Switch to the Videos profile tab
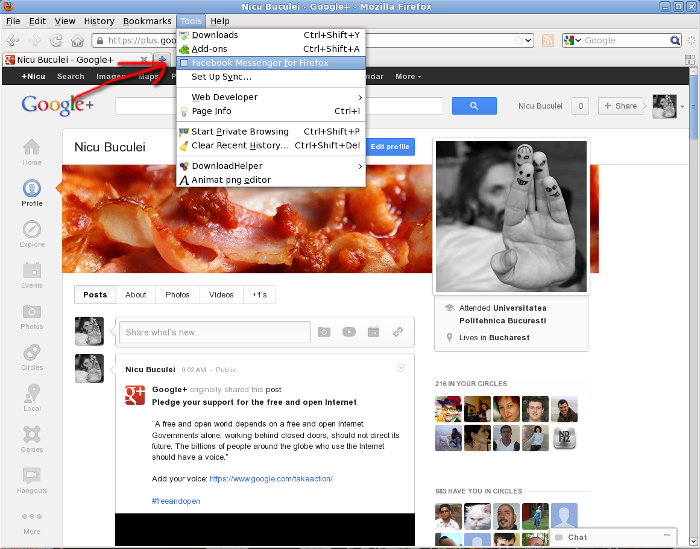The image size is (700, 549). point(221,295)
